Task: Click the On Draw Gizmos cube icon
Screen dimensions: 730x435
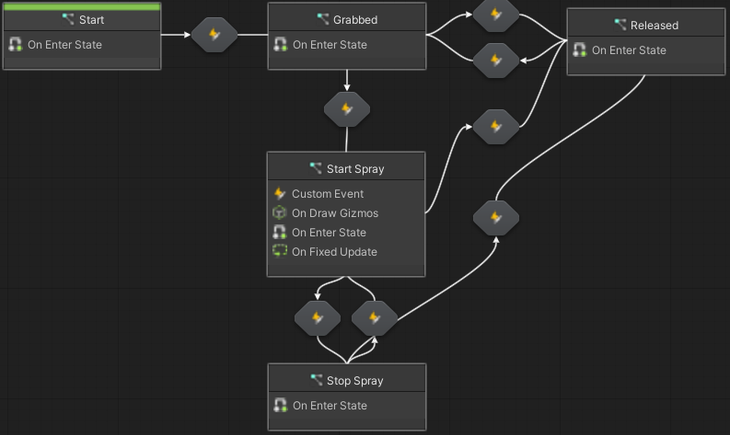Action: pos(280,213)
